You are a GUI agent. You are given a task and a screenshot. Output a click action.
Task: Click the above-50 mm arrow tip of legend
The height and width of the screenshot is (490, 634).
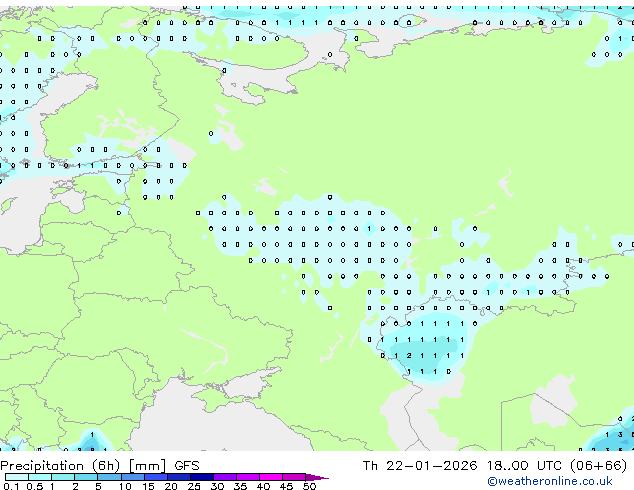click(317, 477)
